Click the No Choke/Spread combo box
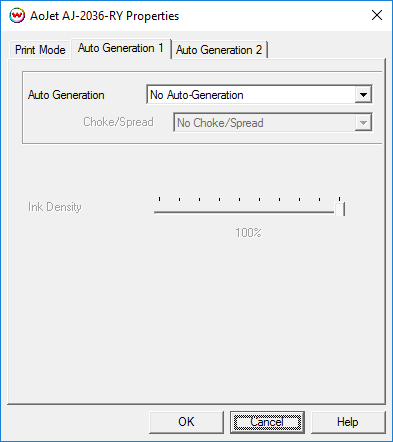Viewport: 393px width, 442px height. tap(273, 123)
